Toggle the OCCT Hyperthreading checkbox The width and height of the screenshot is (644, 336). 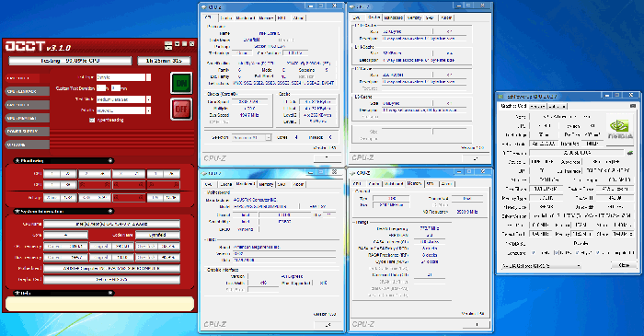[92, 121]
